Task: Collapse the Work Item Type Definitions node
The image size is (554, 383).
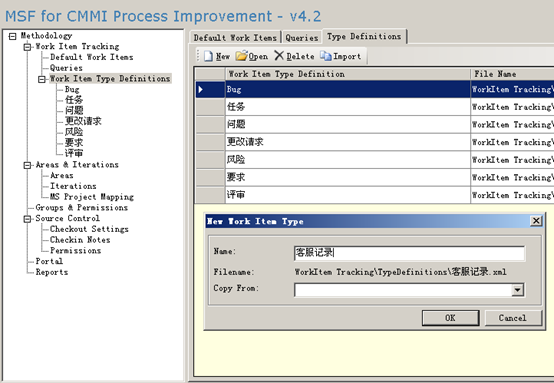Action: (42, 79)
